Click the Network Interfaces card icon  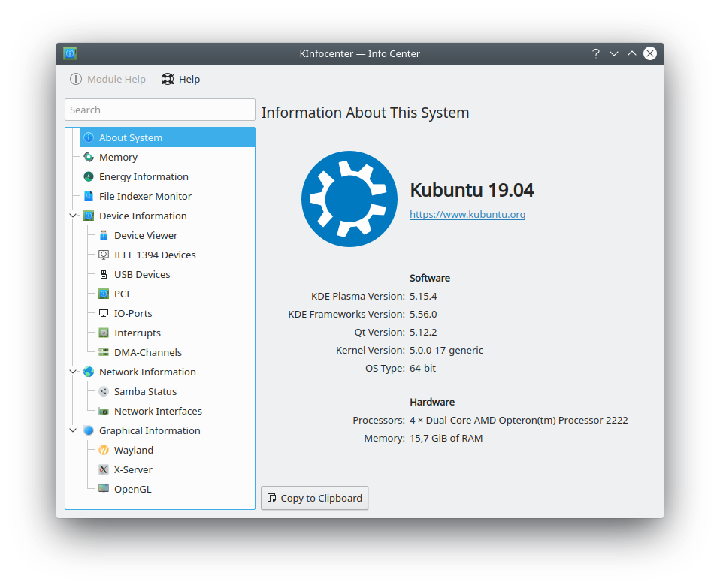tap(104, 412)
